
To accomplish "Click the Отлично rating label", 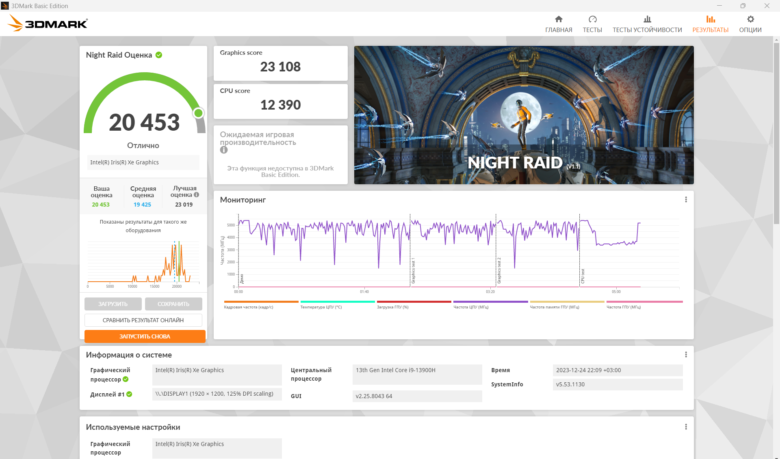I will [143, 145].
